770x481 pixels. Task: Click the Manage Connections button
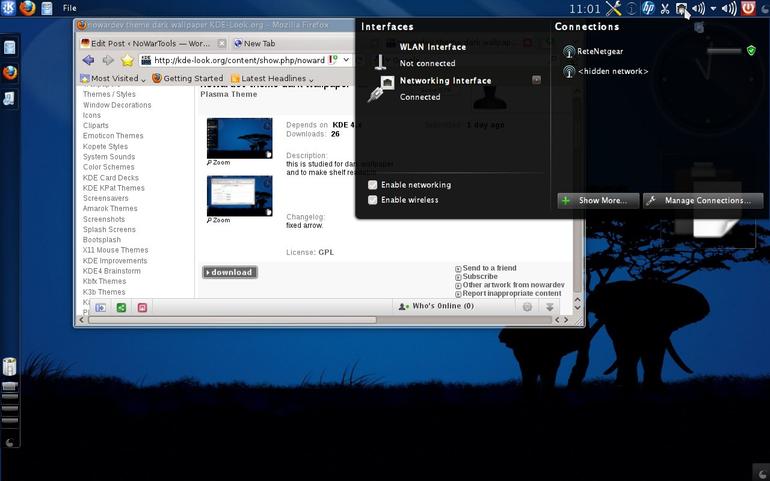[703, 200]
